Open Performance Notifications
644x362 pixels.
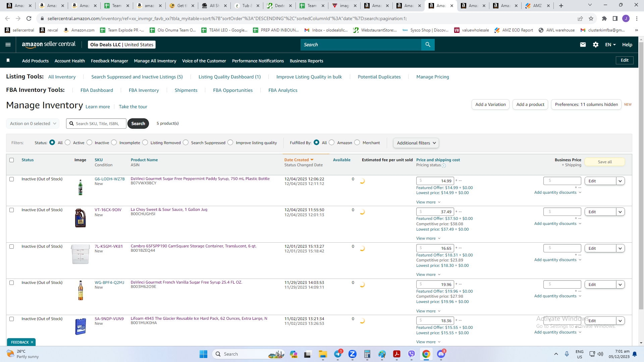[258, 61]
